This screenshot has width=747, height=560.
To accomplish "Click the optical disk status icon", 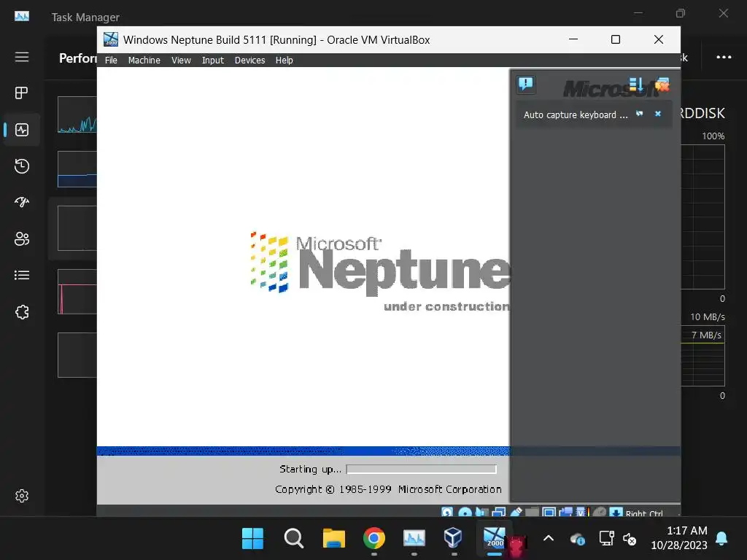I will pyautogui.click(x=465, y=513).
